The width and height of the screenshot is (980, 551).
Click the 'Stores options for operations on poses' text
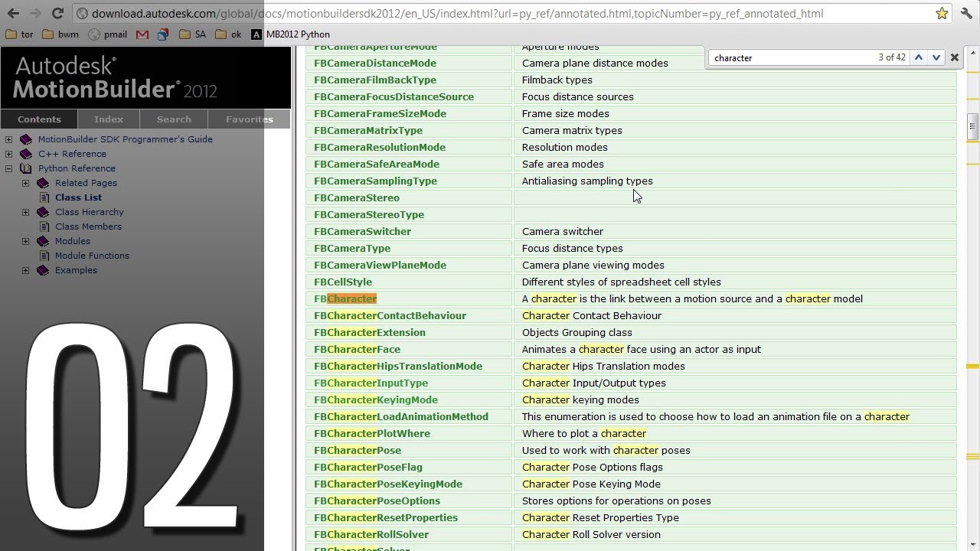pos(616,500)
